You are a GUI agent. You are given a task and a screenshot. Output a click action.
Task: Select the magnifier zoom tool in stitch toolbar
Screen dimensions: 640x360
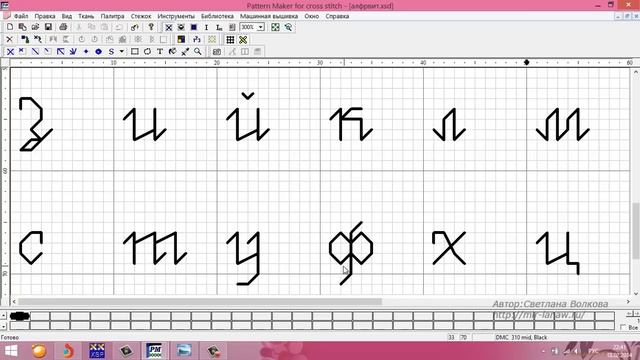(198, 51)
